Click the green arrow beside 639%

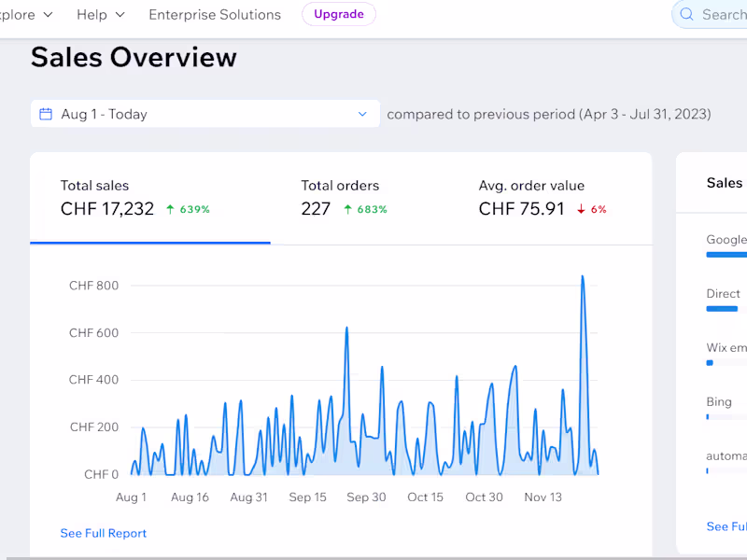tap(170, 209)
